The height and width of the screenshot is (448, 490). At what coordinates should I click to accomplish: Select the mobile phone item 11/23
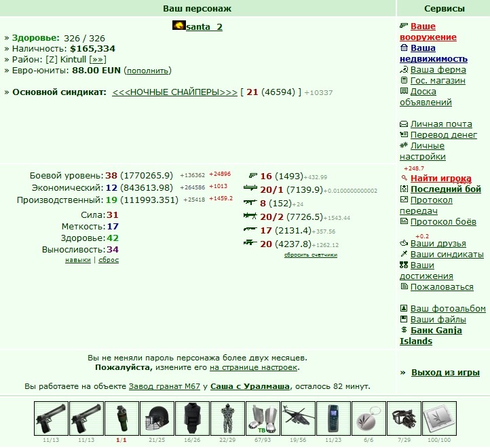point(333,419)
